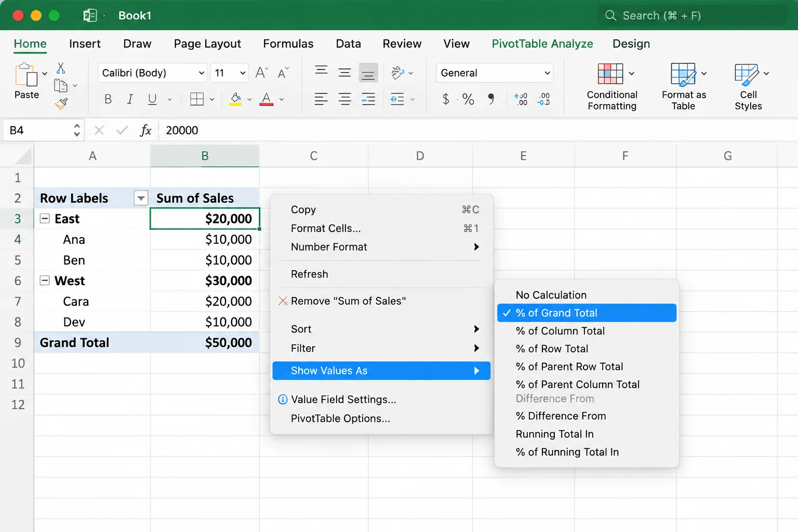Select % of Parent Row Total
This screenshot has width=798, height=532.
click(587, 366)
